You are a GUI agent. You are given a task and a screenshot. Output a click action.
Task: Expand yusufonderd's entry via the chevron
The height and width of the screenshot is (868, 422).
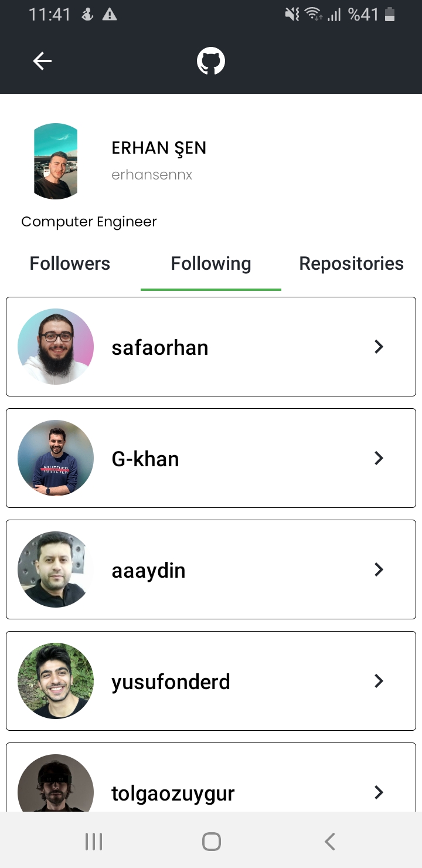(379, 680)
